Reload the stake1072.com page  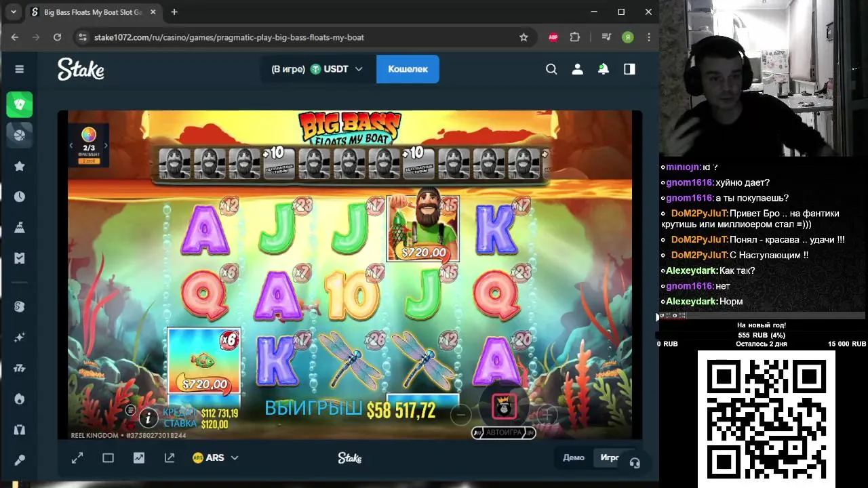pyautogui.click(x=57, y=37)
